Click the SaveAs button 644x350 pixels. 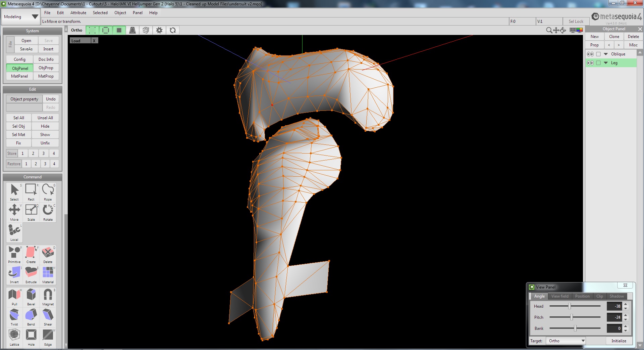coord(26,49)
